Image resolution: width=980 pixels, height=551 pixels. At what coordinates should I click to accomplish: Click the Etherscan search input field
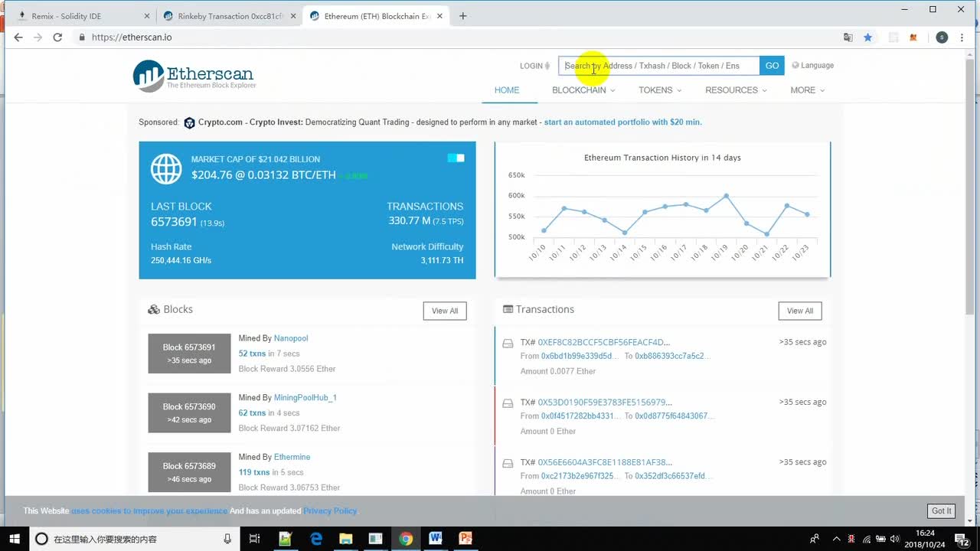[x=659, y=66]
